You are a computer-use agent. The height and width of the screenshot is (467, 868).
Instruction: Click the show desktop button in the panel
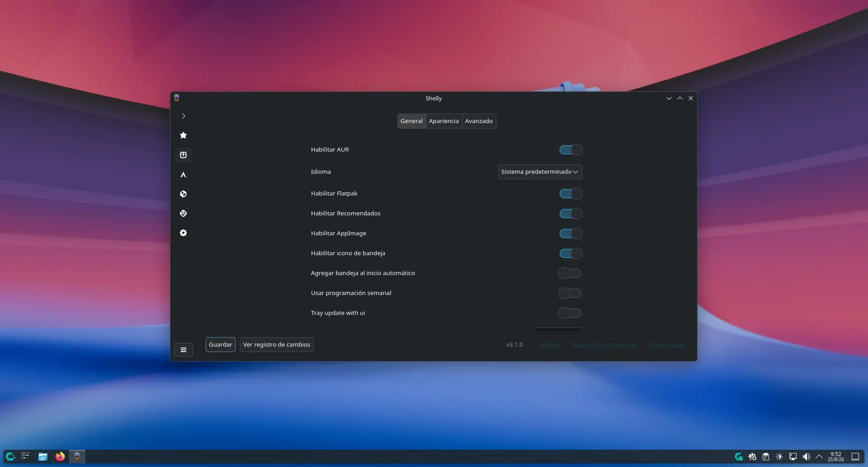[855, 457]
